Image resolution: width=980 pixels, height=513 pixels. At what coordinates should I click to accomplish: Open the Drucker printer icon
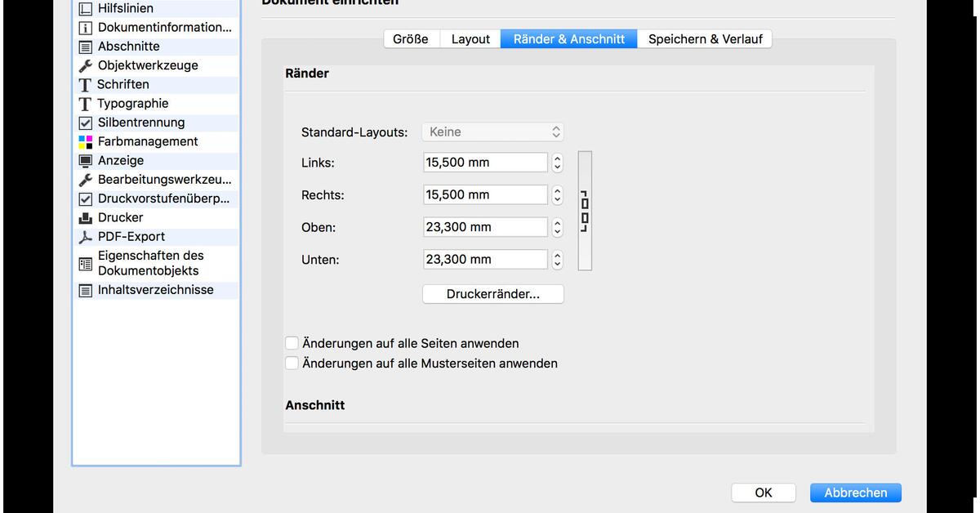[x=85, y=217]
